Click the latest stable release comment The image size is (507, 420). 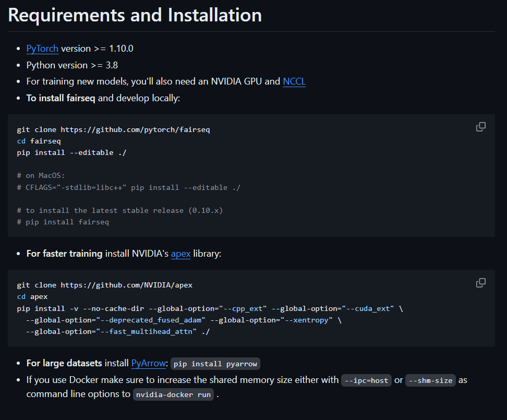120,210
